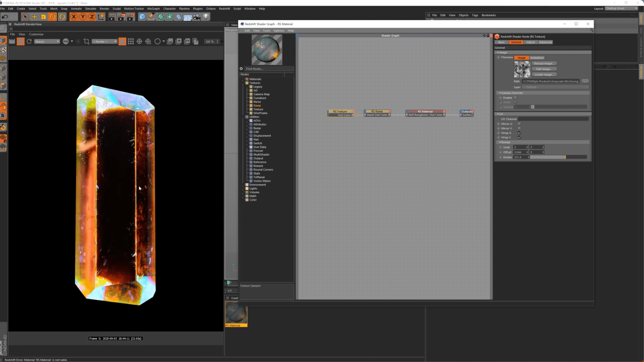Open Edit Render Settings icon
Image resolution: width=644 pixels, height=362 pixels.
130,17
